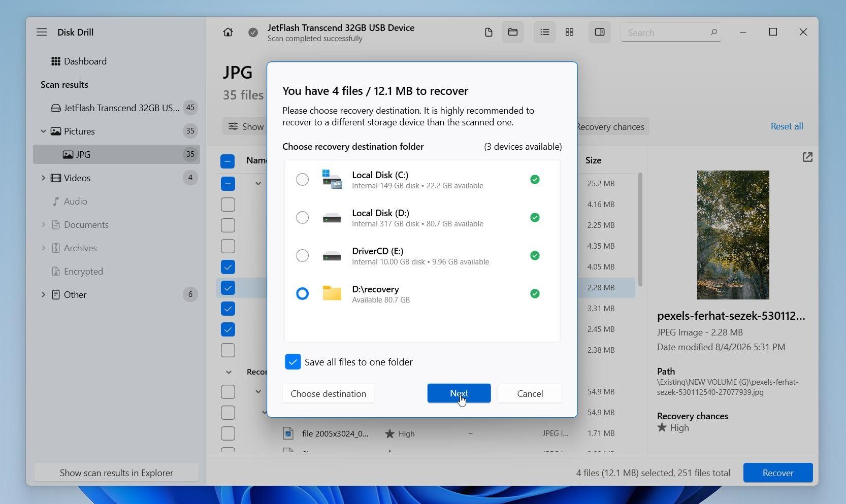Screen dimensions: 846x504
Task: Click Choose destination button
Action: 328,393
